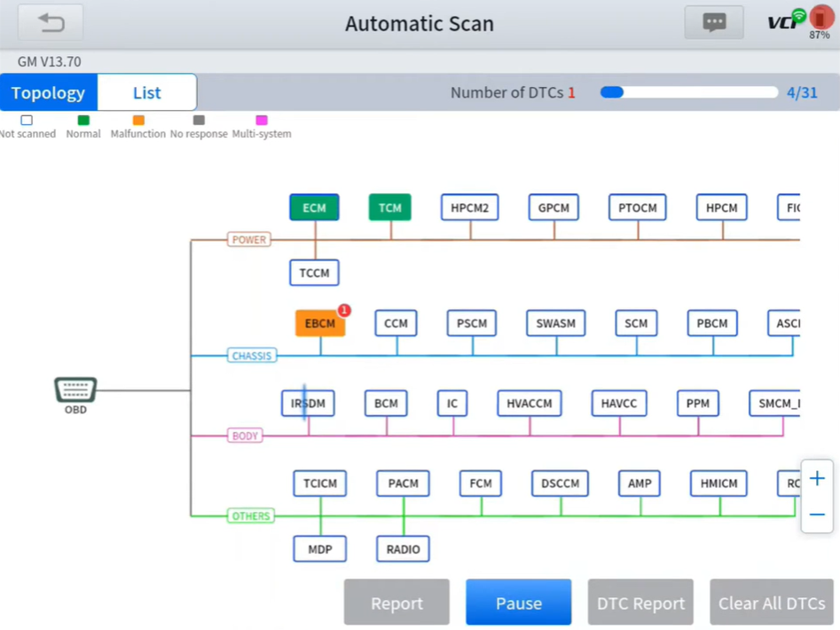Select the HAVCC module

click(619, 403)
